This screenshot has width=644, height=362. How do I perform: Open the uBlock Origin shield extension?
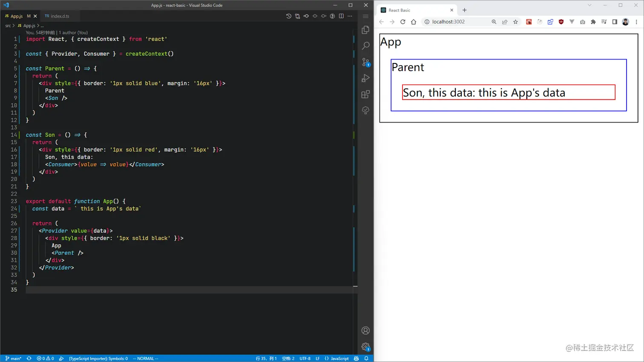click(x=561, y=22)
